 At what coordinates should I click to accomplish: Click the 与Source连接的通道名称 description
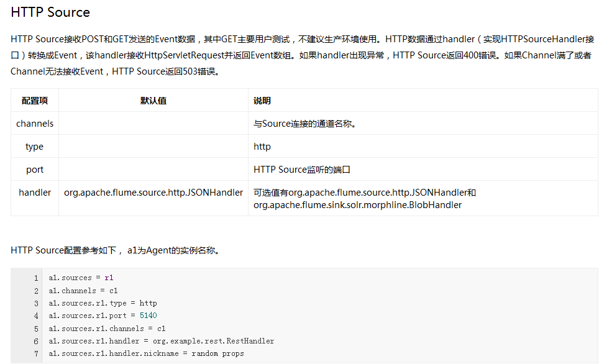click(304, 124)
